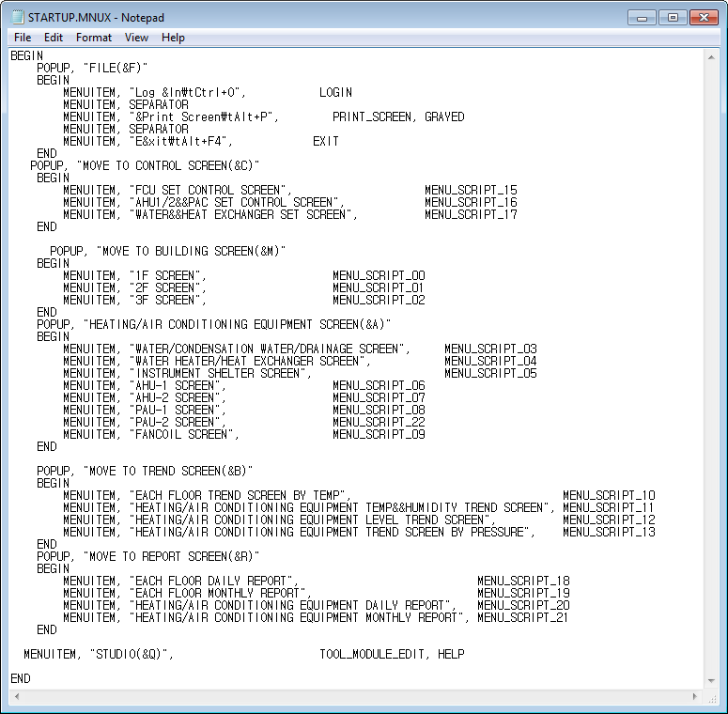The height and width of the screenshot is (714, 728).
Task: Click the "1F SCREEN" text
Action: coord(164,276)
